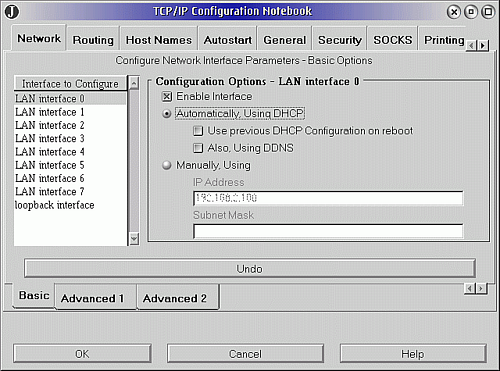Screen dimensions: 500x371
Task: Maximize the notebook window
Action: click(488, 12)
